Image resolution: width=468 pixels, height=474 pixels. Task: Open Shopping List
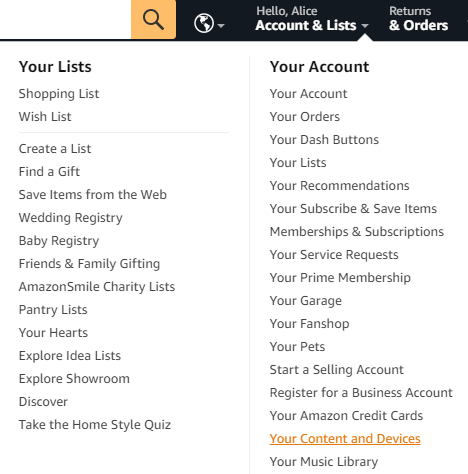pos(59,94)
